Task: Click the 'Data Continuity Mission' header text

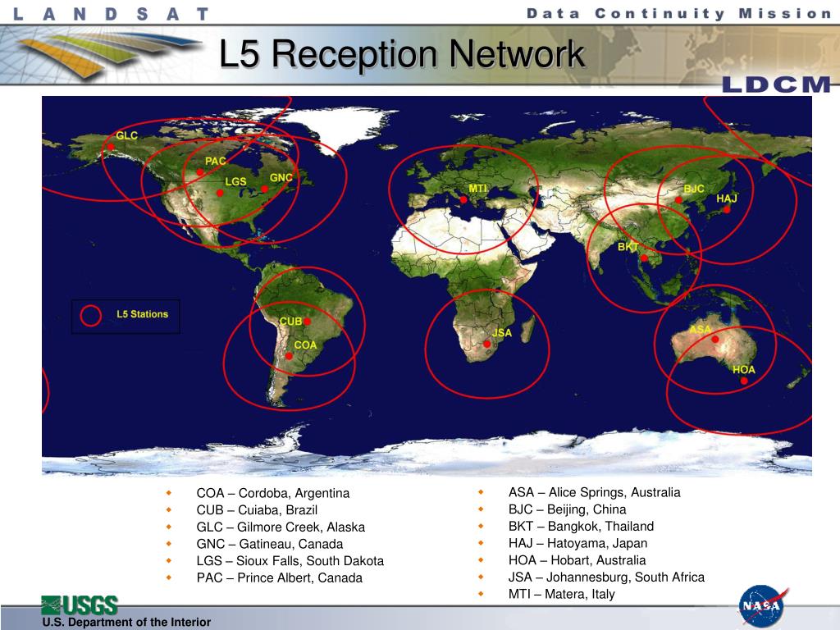Action: click(x=678, y=13)
